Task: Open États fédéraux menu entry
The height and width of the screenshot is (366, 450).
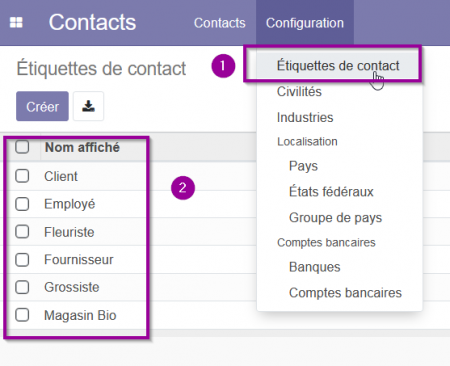Action: point(331,192)
